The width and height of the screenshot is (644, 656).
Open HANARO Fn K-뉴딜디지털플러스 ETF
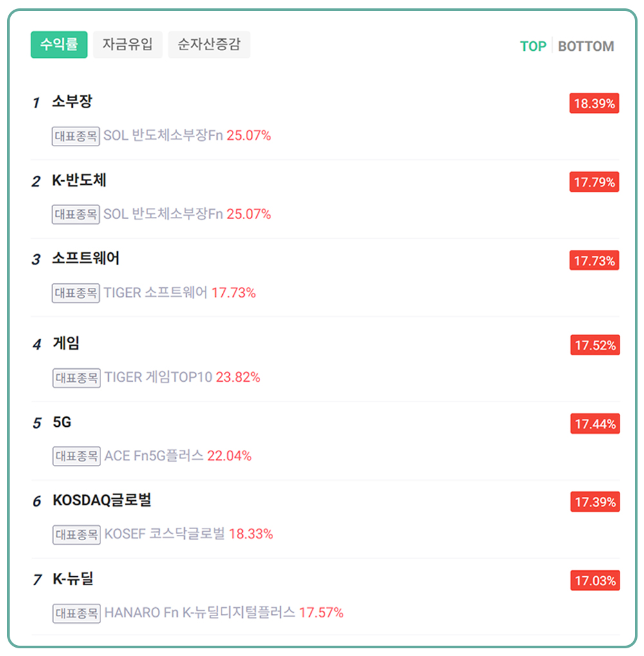coord(200,612)
